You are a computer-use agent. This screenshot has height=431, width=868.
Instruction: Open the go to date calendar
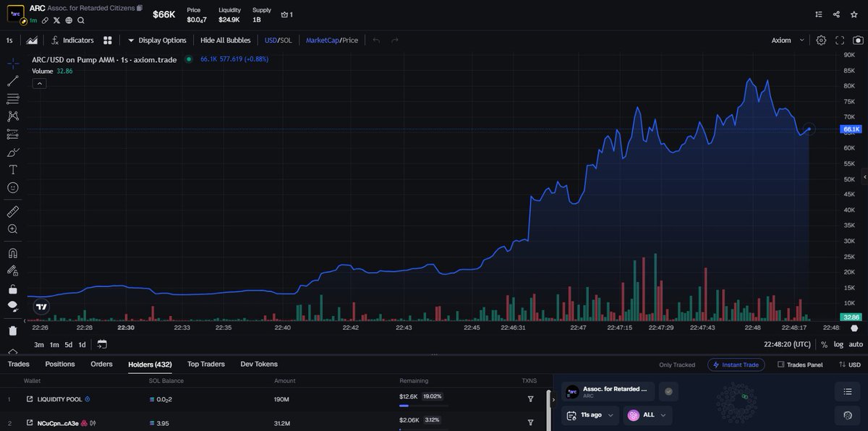point(101,344)
